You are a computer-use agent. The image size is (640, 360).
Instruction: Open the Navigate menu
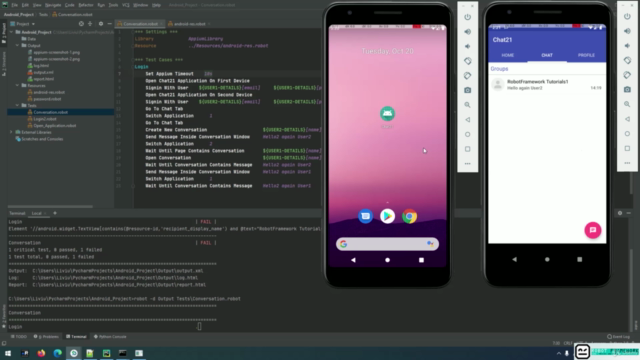(53, 5)
